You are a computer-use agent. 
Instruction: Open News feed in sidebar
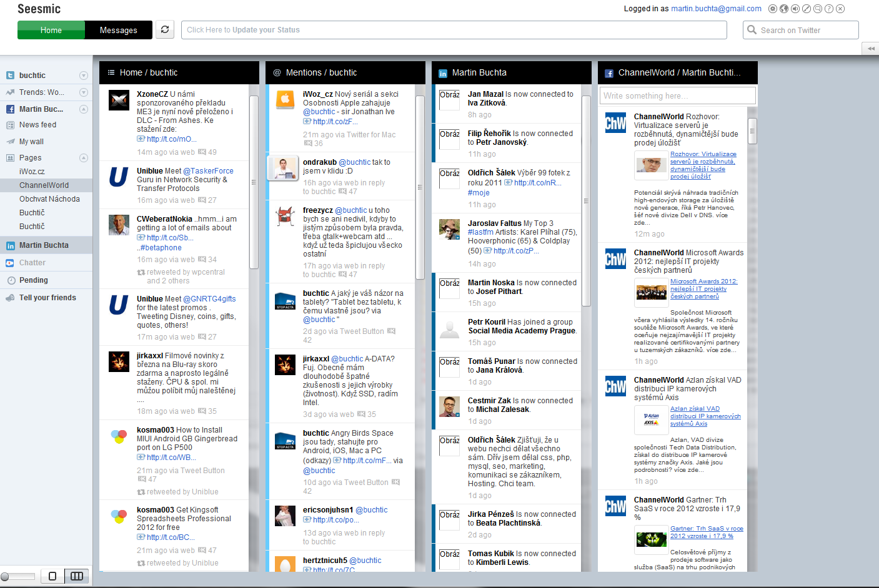pyautogui.click(x=37, y=125)
